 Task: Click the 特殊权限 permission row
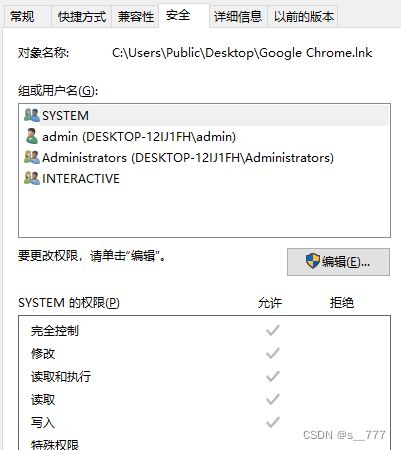(204, 445)
